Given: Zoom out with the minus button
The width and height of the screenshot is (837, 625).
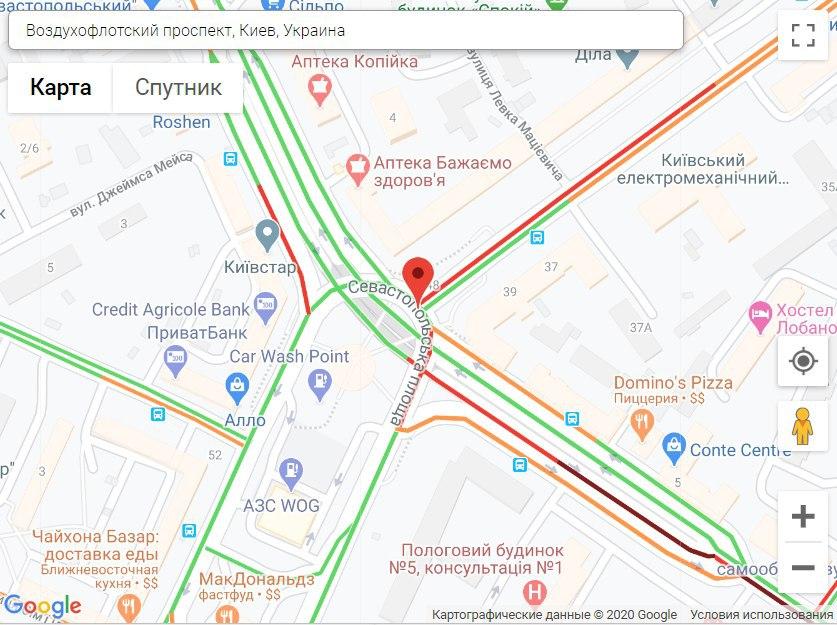Looking at the screenshot, I should pyautogui.click(x=802, y=567).
